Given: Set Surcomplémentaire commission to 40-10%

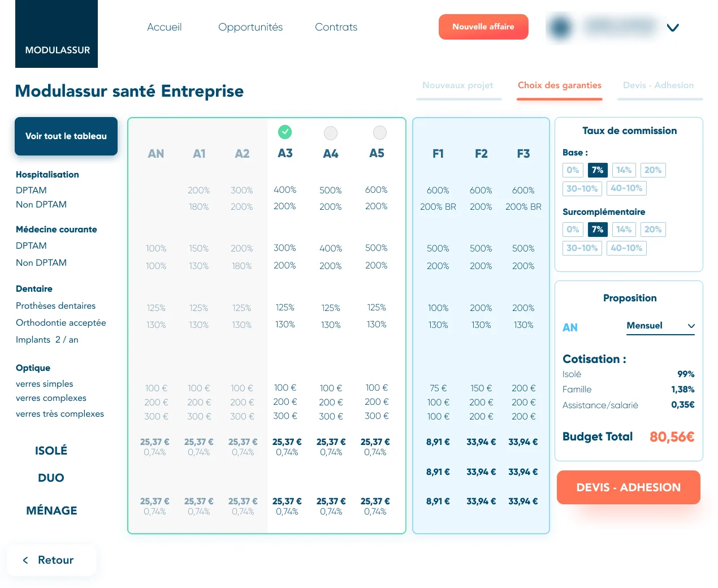Looking at the screenshot, I should pyautogui.click(x=626, y=248).
